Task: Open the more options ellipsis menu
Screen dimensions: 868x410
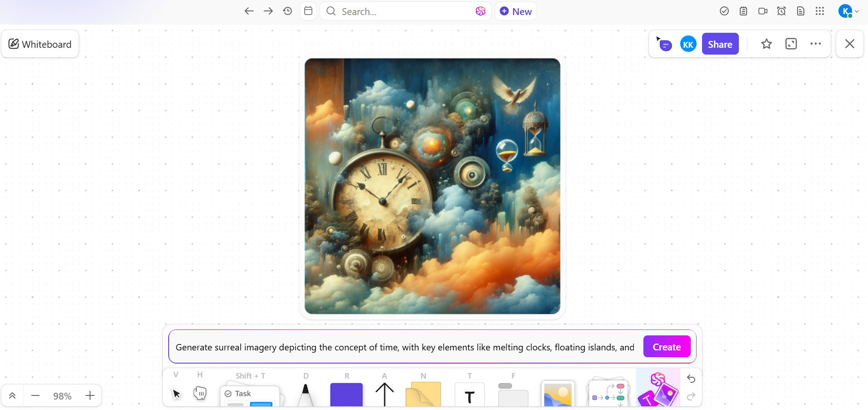Action: point(816,44)
